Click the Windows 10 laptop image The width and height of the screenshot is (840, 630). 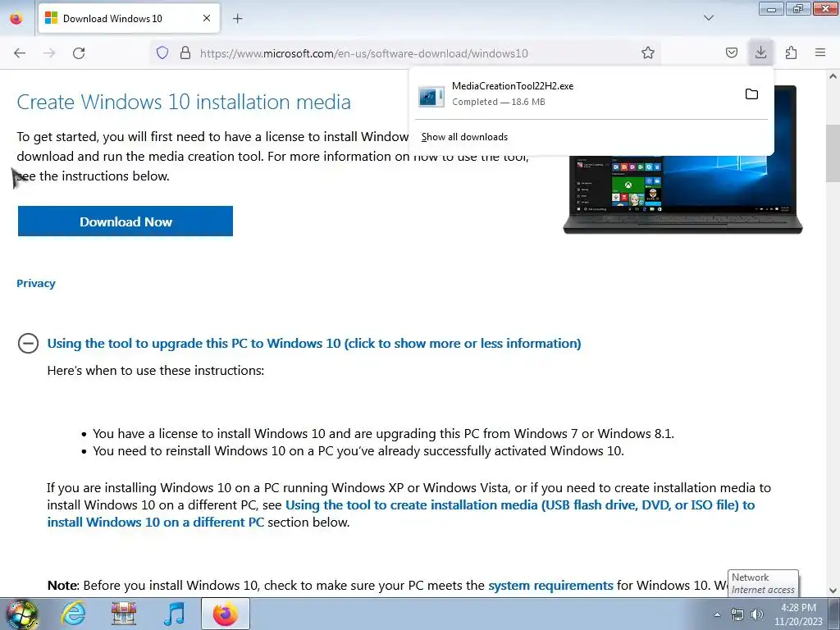tap(682, 194)
